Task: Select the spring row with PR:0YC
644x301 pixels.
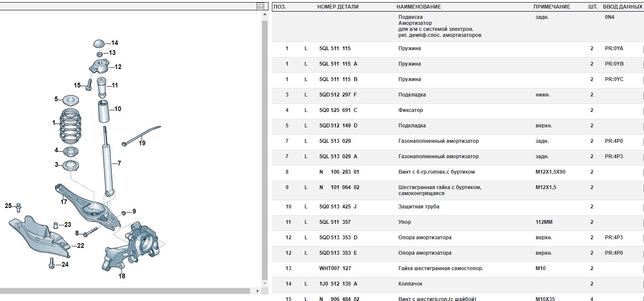Action: pyautogui.click(x=457, y=80)
